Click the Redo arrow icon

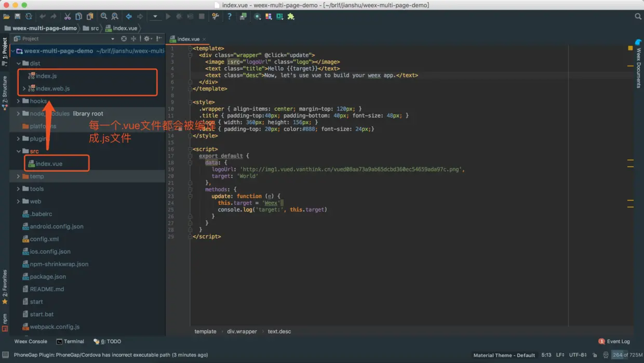[x=53, y=17]
